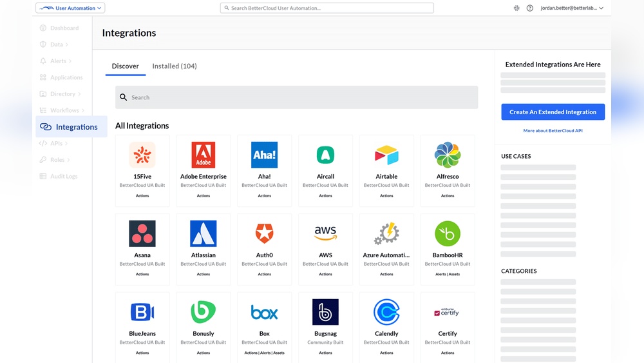Viewport: 644px width, 363px height.
Task: Switch to the Discover tab
Action: pos(126,66)
